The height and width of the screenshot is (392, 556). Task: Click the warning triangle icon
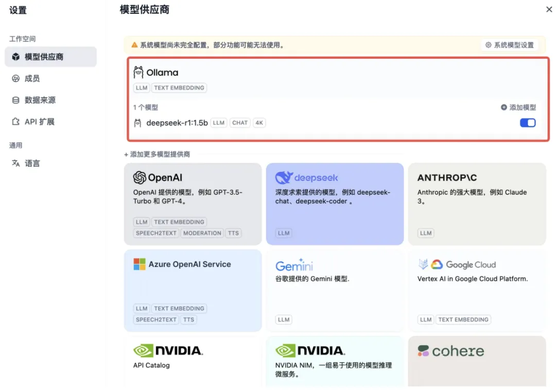(x=134, y=45)
